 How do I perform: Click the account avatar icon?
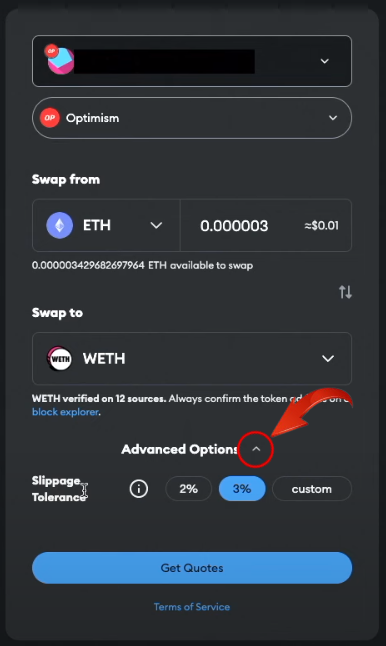[x=61, y=60]
